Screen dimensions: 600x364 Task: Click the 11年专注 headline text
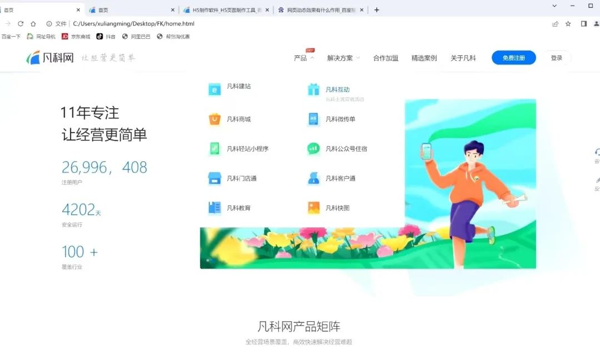pyautogui.click(x=89, y=113)
